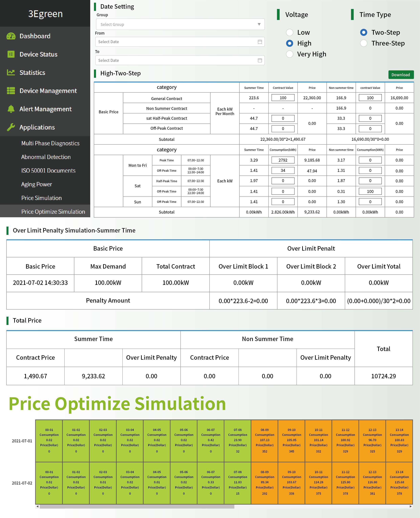
Task: Click the Statistics chart icon
Action: click(11, 72)
